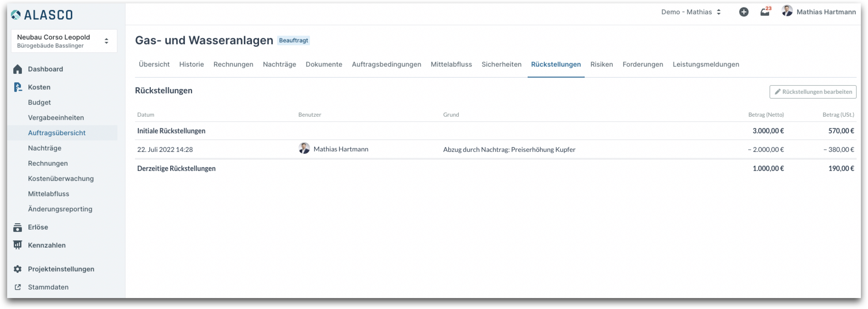Open Dashboard in sidebar
This screenshot has height=309, width=868.
[x=45, y=69]
